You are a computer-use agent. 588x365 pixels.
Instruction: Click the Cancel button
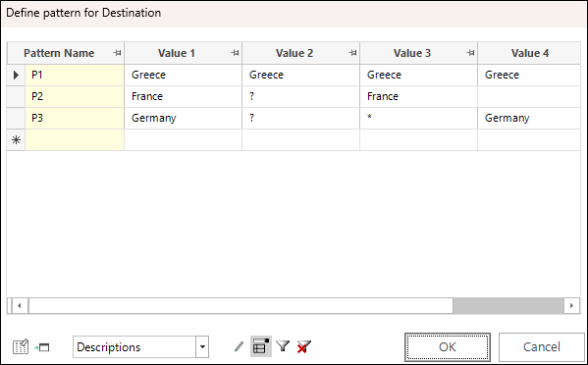(541, 347)
